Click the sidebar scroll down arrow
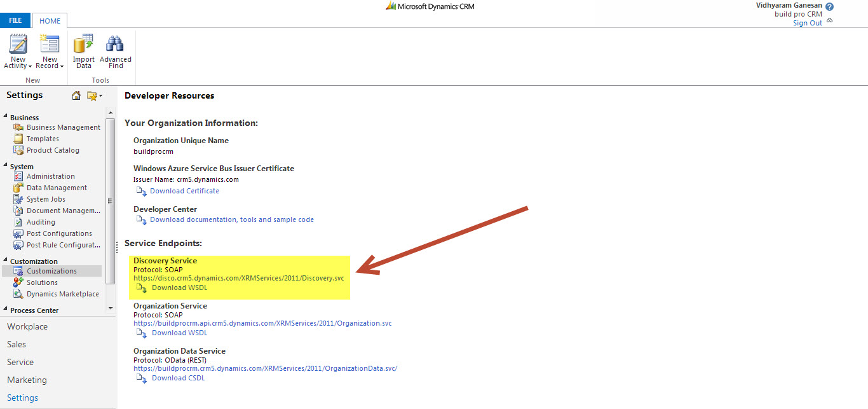 111,308
